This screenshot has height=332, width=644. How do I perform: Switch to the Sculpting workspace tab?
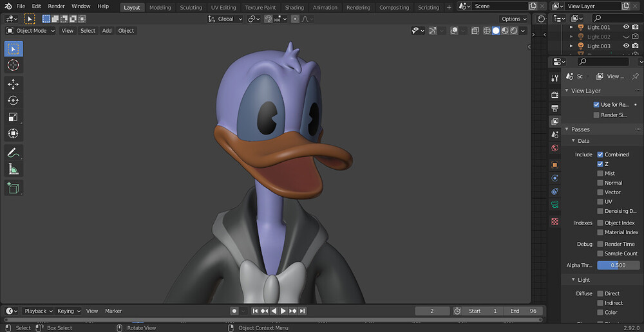(191, 7)
